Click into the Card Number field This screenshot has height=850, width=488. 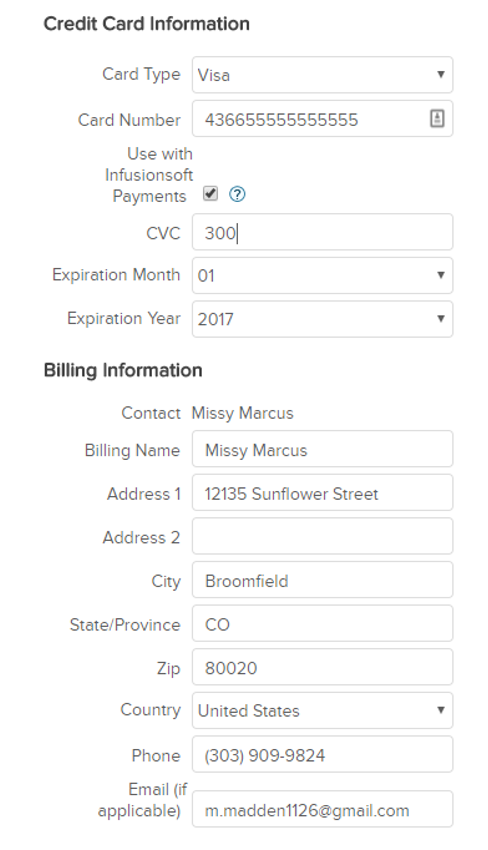click(322, 119)
